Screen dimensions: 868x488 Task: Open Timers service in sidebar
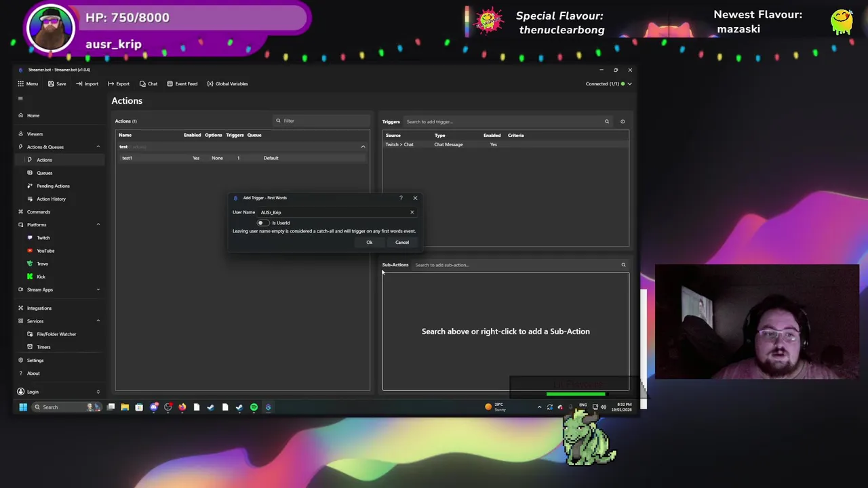coord(43,347)
